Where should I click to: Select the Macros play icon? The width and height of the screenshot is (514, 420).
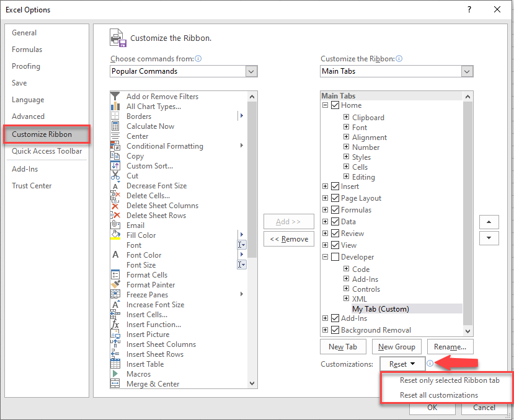(x=115, y=374)
